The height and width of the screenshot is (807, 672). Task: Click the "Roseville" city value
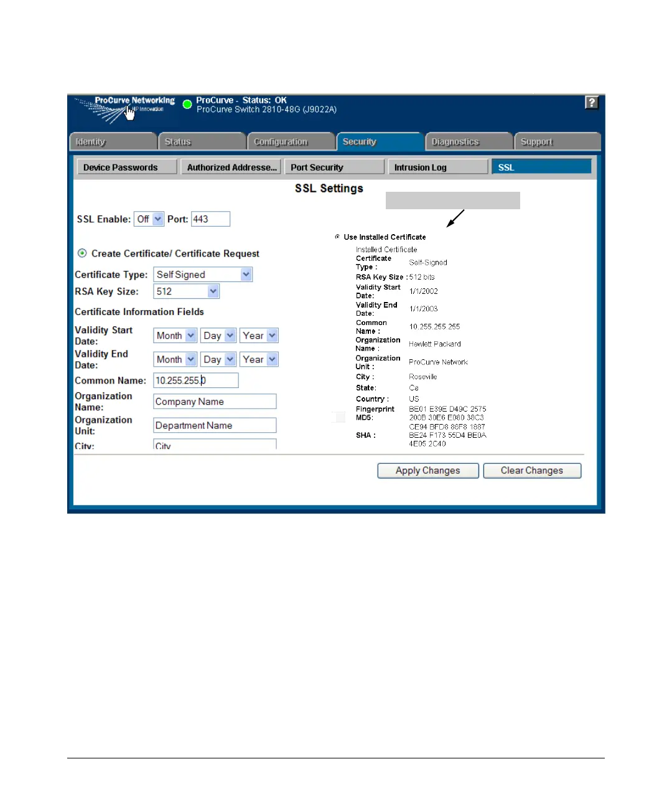423,377
